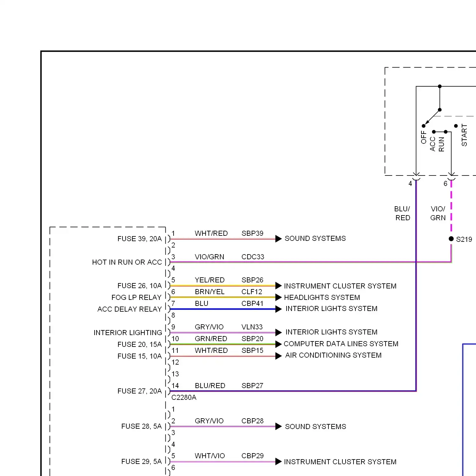The height and width of the screenshot is (476, 476).
Task: Select the S219 splice label
Action: (464, 239)
